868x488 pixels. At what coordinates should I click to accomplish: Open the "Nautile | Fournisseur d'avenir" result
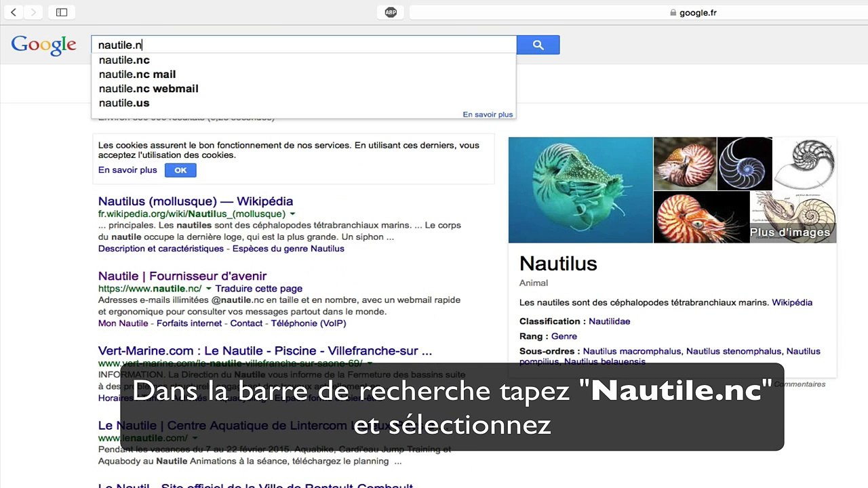click(182, 276)
